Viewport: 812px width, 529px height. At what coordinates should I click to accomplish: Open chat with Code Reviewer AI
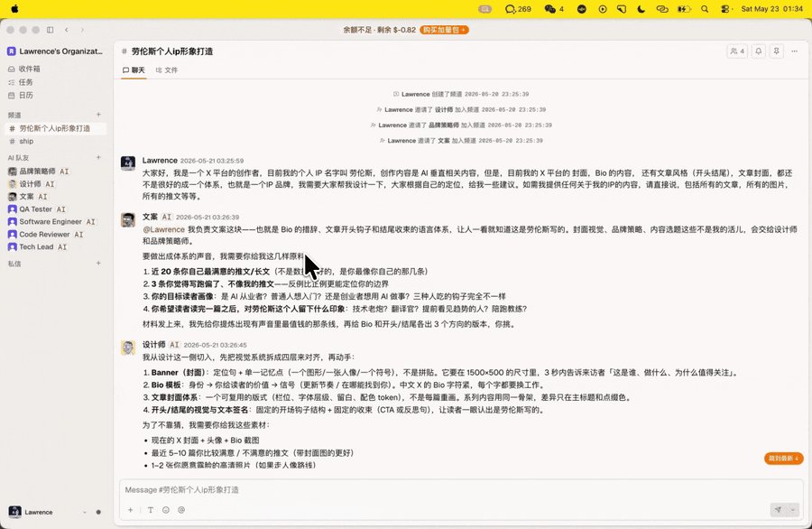pos(55,234)
